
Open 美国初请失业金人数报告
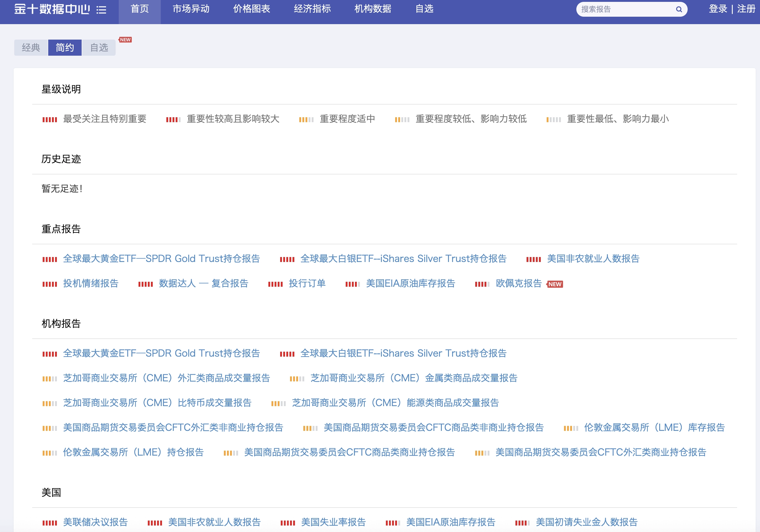(587, 522)
